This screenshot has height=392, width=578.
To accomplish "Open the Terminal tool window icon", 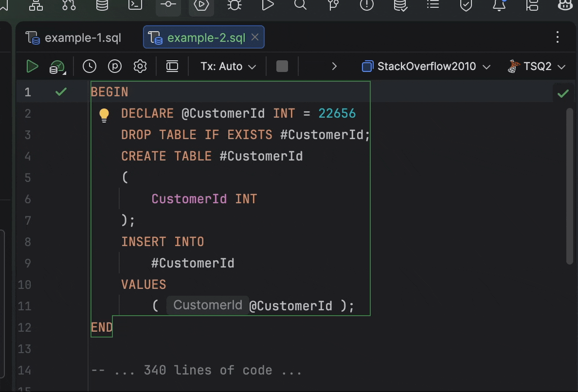I will coord(135,5).
